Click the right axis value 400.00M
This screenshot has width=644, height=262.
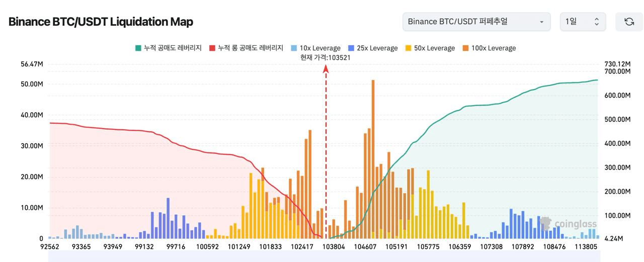coord(617,143)
